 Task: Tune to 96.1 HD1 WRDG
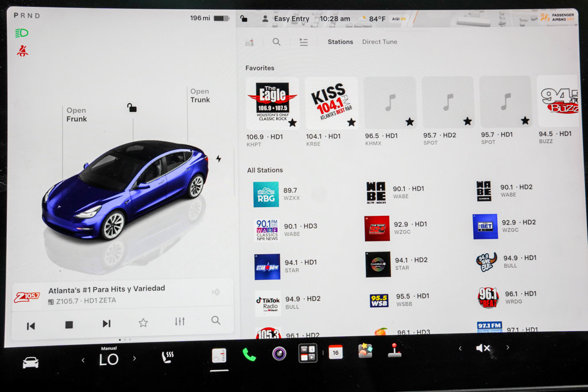coord(508,297)
